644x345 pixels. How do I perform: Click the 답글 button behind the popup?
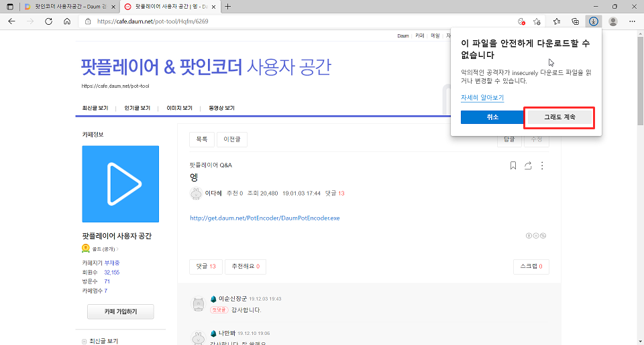(x=509, y=140)
